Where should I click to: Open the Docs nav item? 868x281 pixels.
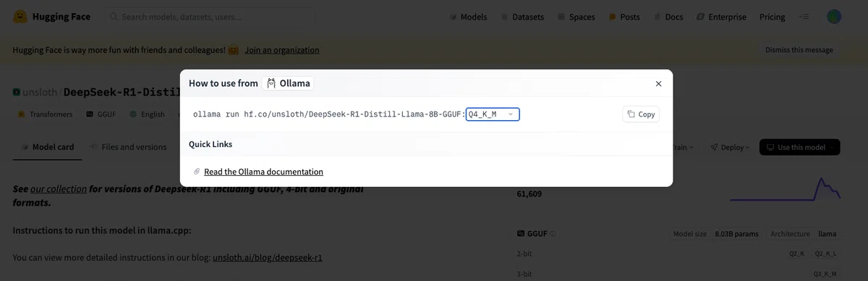[668, 17]
